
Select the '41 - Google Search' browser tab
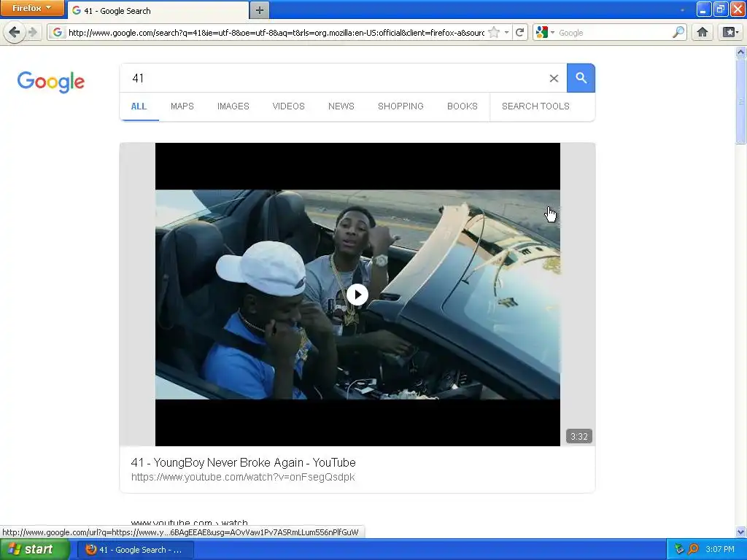[158, 10]
